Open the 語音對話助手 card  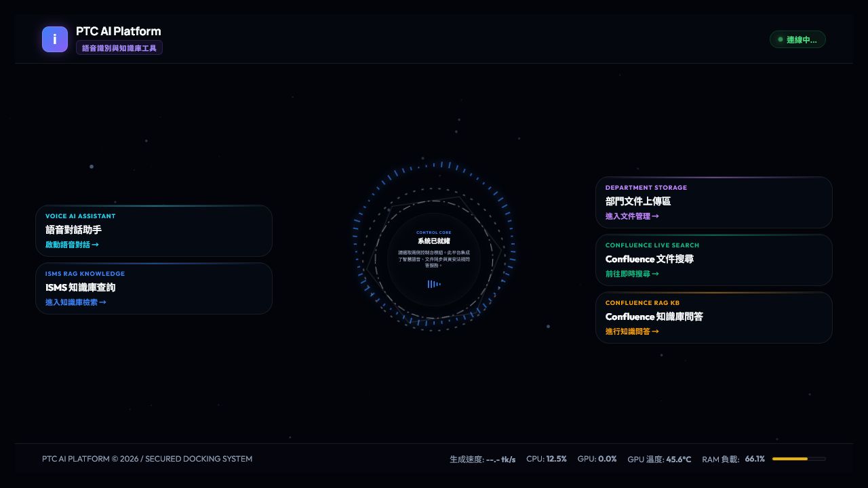point(154,231)
